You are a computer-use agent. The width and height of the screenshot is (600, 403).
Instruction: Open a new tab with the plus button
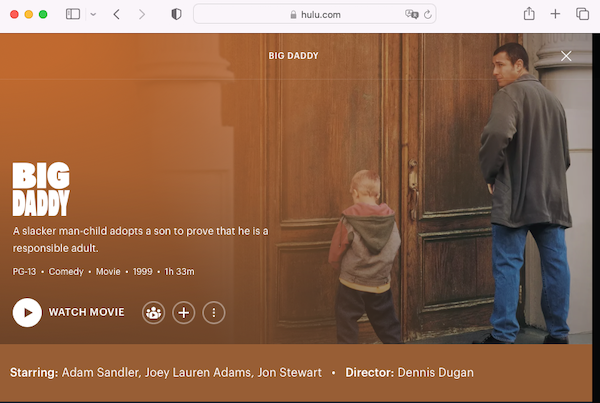coord(555,14)
